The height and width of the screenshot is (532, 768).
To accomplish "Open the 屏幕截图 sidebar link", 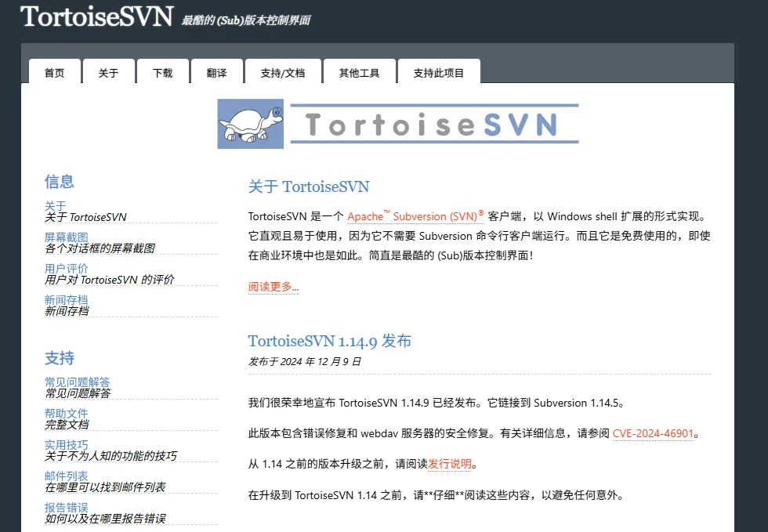I will (66, 237).
